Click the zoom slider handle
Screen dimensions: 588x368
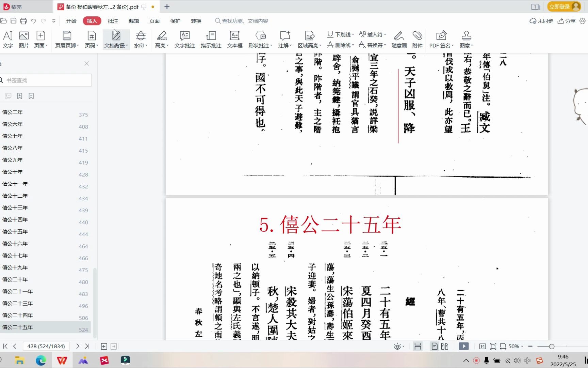click(552, 346)
